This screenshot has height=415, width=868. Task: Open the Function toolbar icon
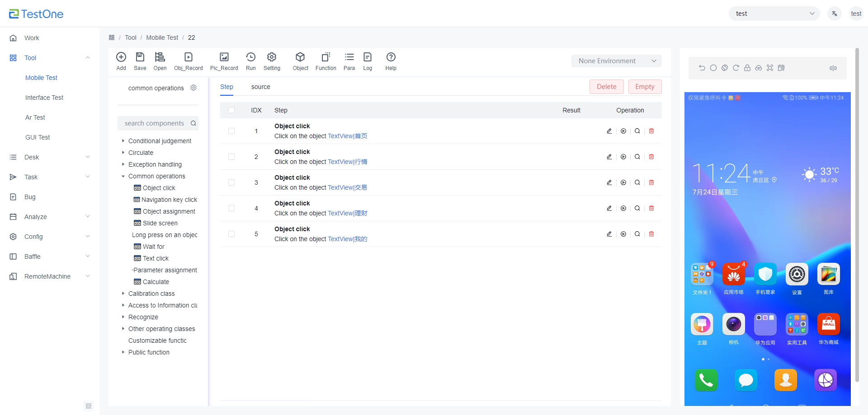click(x=326, y=57)
